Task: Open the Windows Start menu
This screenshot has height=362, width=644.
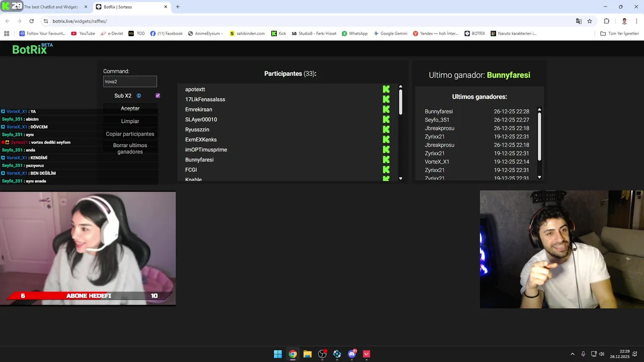Action: (x=278, y=354)
